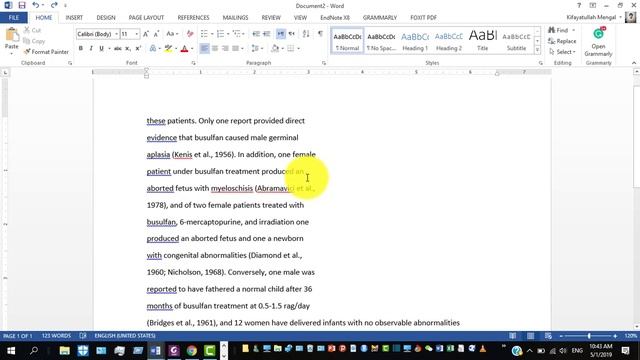
Task: Open bullet list dropdown
Action: click(x=212, y=34)
